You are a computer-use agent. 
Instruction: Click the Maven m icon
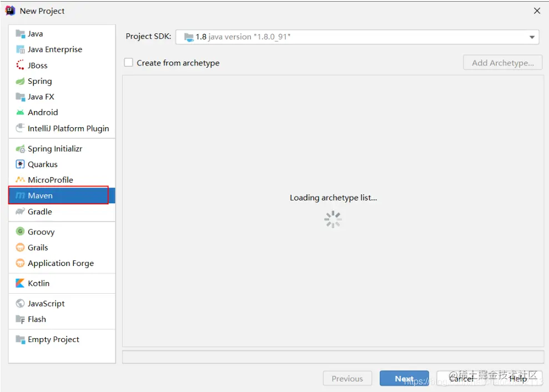21,195
